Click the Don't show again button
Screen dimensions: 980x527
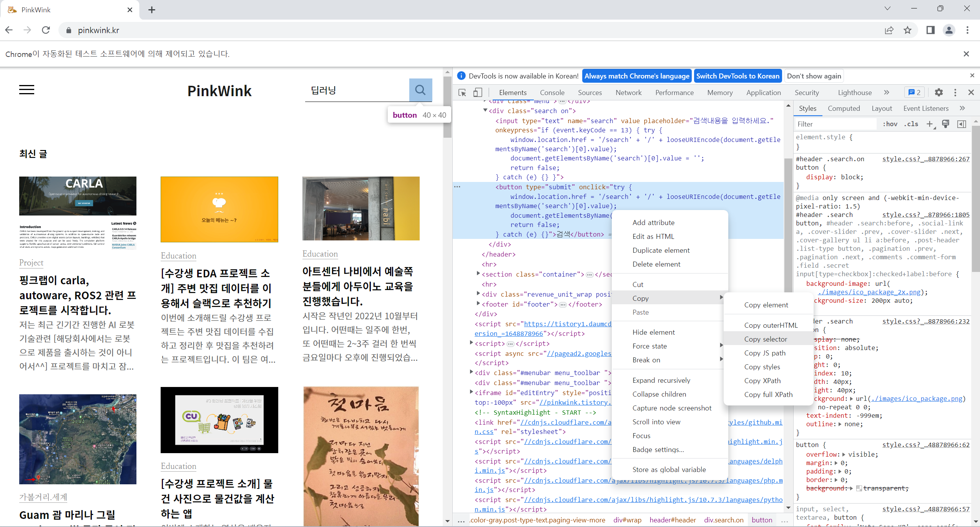click(814, 76)
